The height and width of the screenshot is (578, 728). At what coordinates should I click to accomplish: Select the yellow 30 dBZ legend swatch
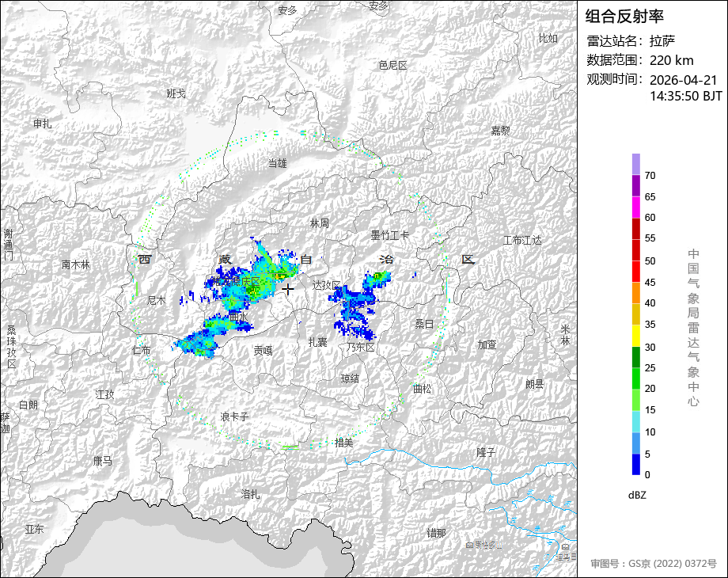[x=636, y=336]
